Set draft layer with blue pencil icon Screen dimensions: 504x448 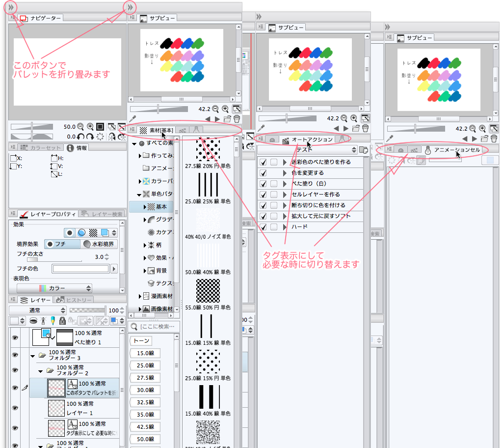53,321
